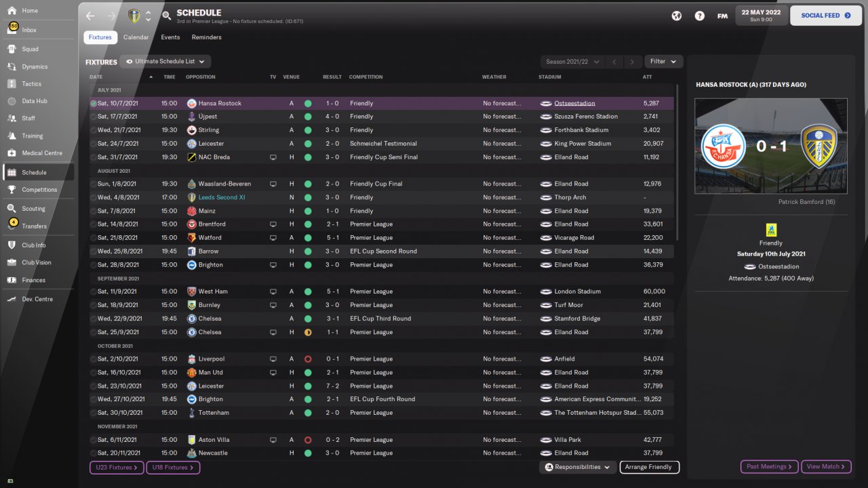Click the Leeds club badge in header
The width and height of the screenshot is (868, 488).
coord(134,16)
